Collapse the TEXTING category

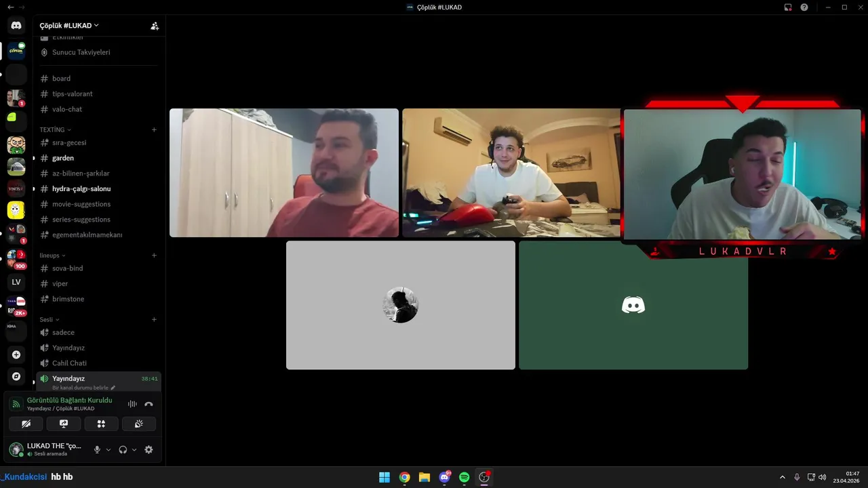pyautogui.click(x=55, y=129)
